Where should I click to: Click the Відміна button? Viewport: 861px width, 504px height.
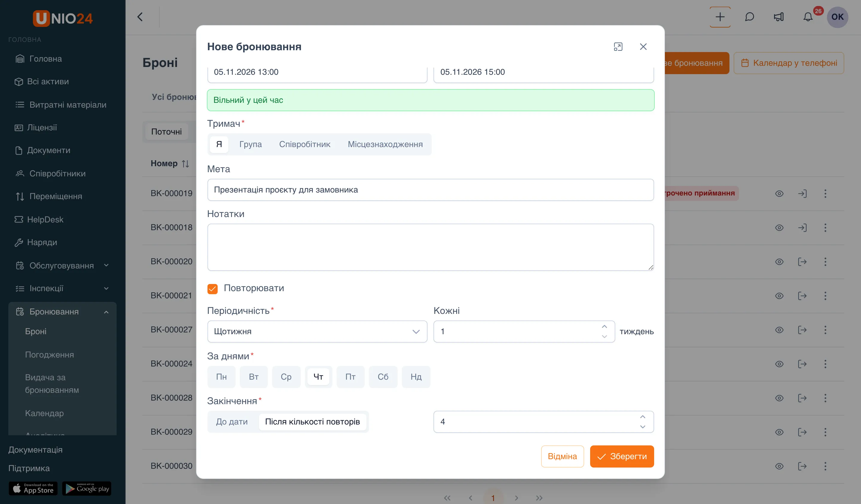tap(562, 456)
